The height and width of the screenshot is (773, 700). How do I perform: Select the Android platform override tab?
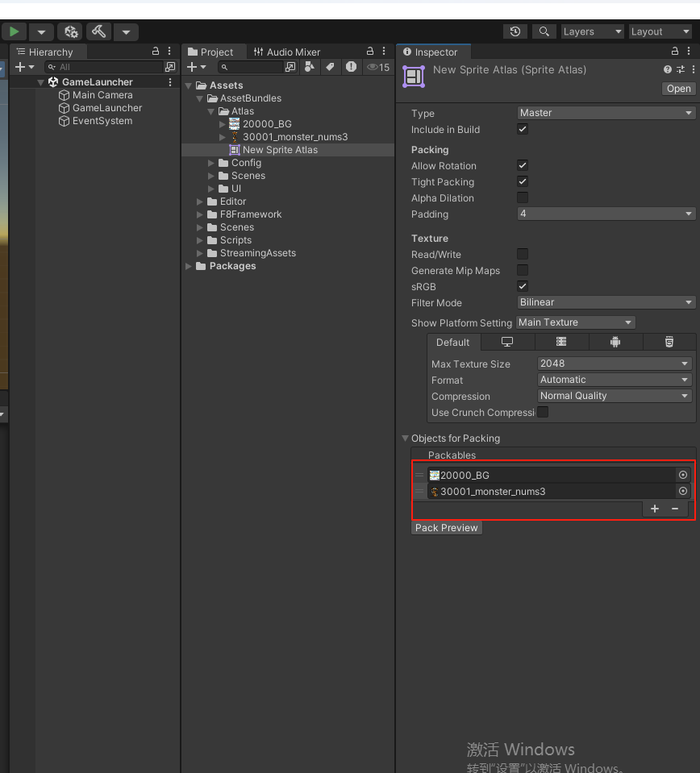coord(615,342)
